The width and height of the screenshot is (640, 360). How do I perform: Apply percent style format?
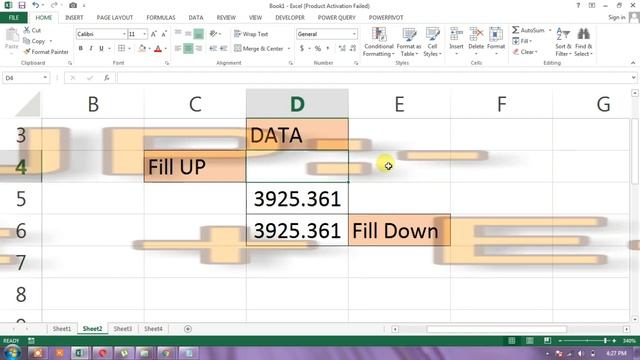[x=318, y=49]
